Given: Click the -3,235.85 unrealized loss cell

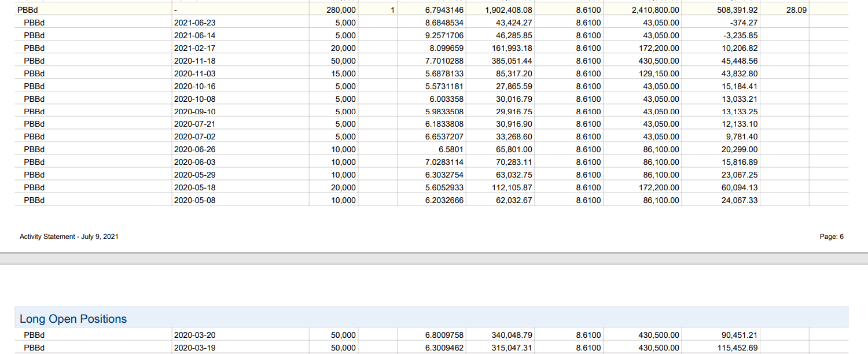Looking at the screenshot, I should click(x=742, y=35).
